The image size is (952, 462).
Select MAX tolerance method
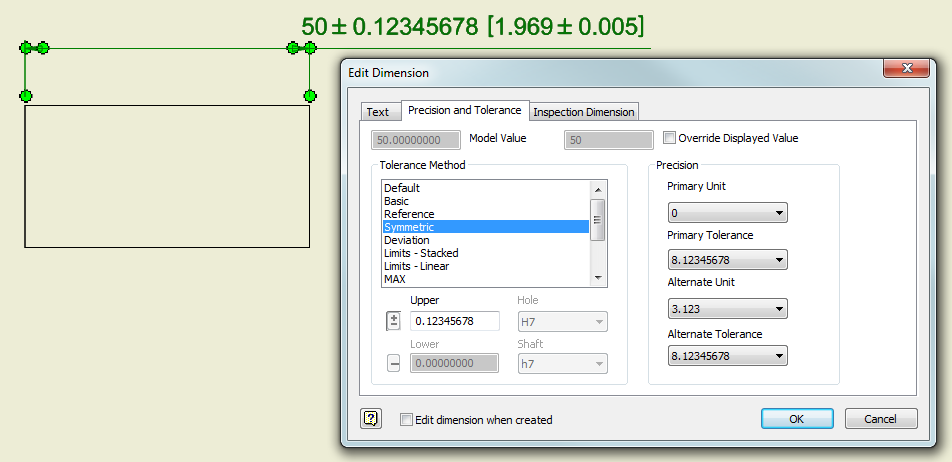(486, 279)
